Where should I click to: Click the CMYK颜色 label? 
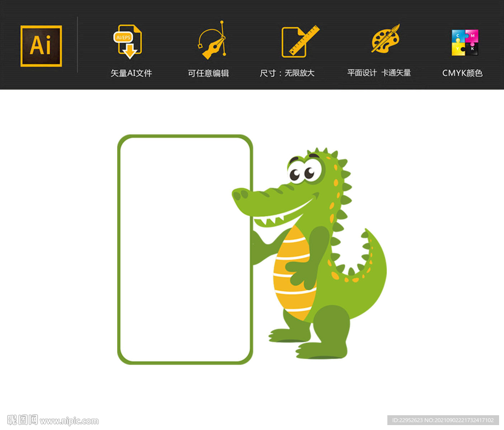click(x=462, y=73)
